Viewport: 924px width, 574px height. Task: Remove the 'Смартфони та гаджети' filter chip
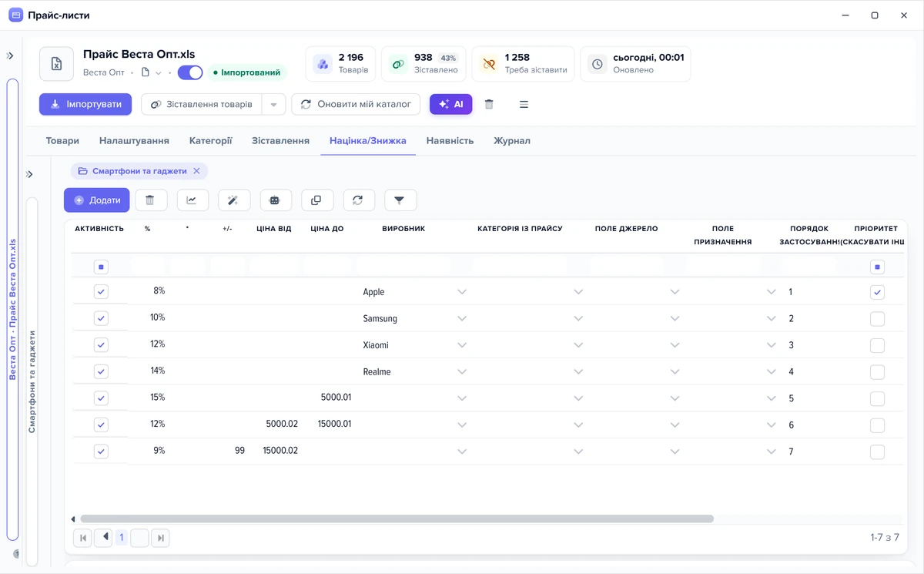coord(196,171)
